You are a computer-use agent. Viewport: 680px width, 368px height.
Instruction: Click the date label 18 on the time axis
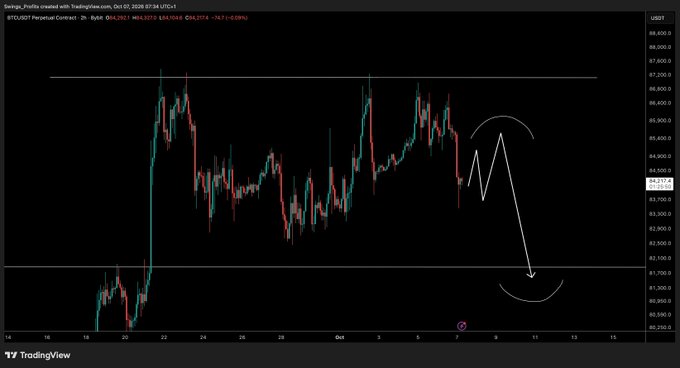[x=86, y=337]
